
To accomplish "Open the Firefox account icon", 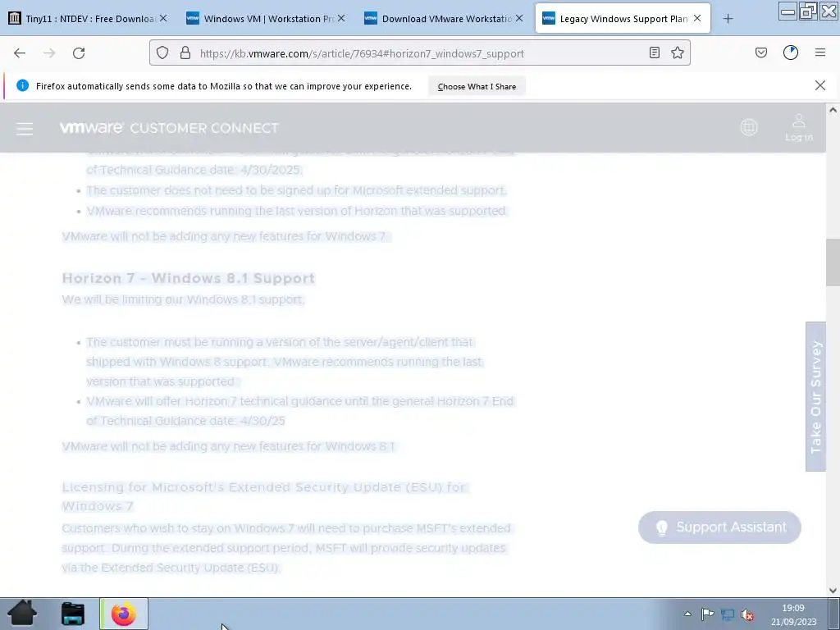I will pos(791,52).
